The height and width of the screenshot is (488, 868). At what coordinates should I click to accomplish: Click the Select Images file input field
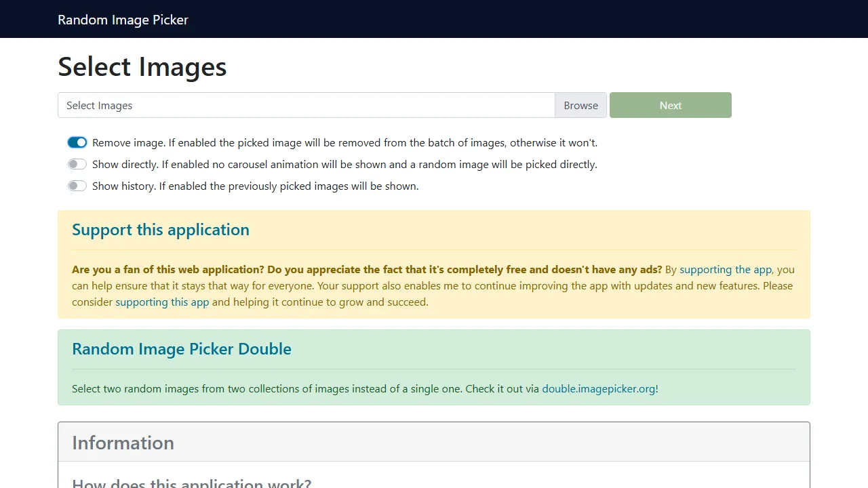[306, 105]
